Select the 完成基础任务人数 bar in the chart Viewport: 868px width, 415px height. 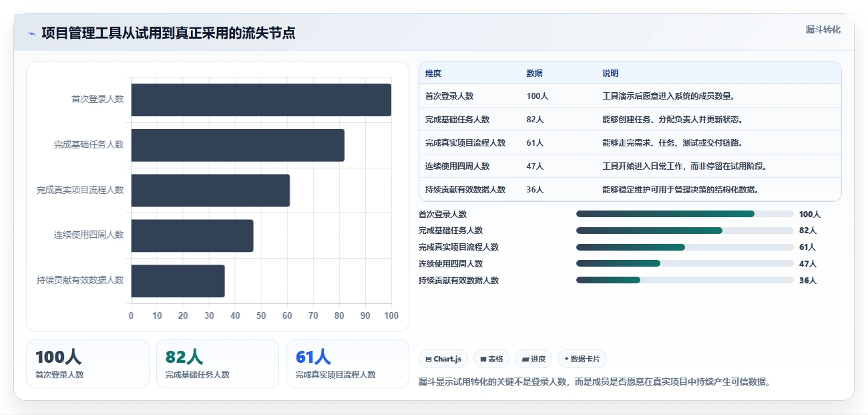[238, 145]
